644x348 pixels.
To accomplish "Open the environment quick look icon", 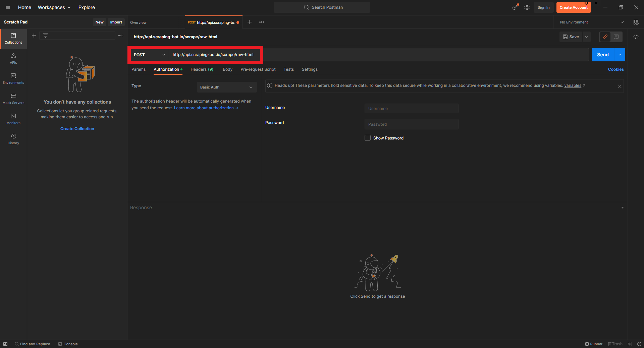I will (636, 22).
